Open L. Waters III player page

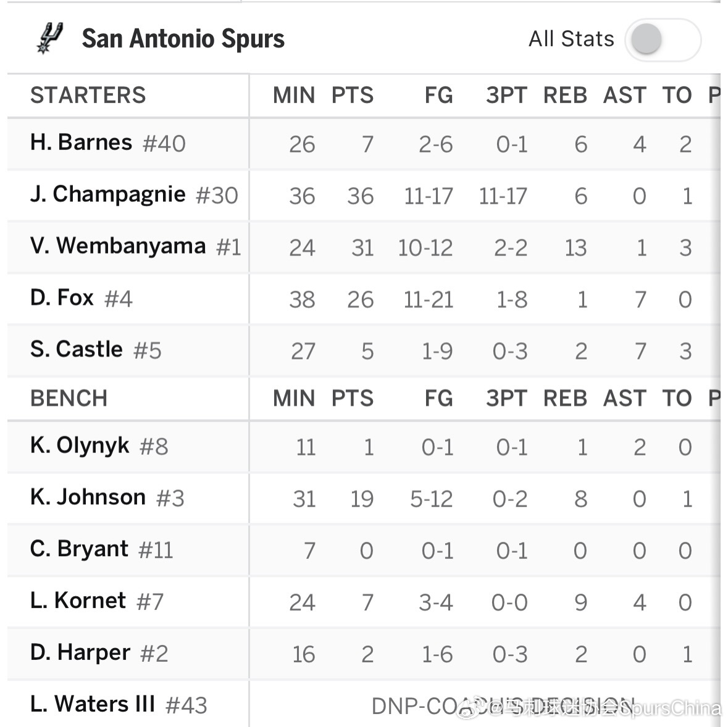(93, 704)
